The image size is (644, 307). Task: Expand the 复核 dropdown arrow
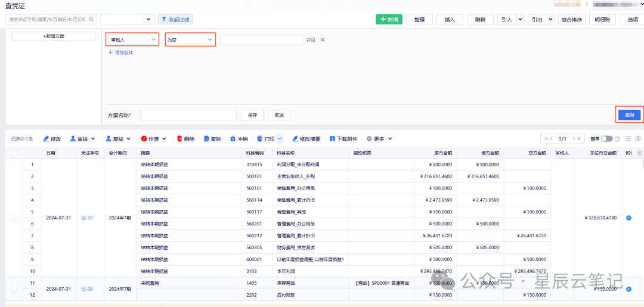(x=129, y=139)
